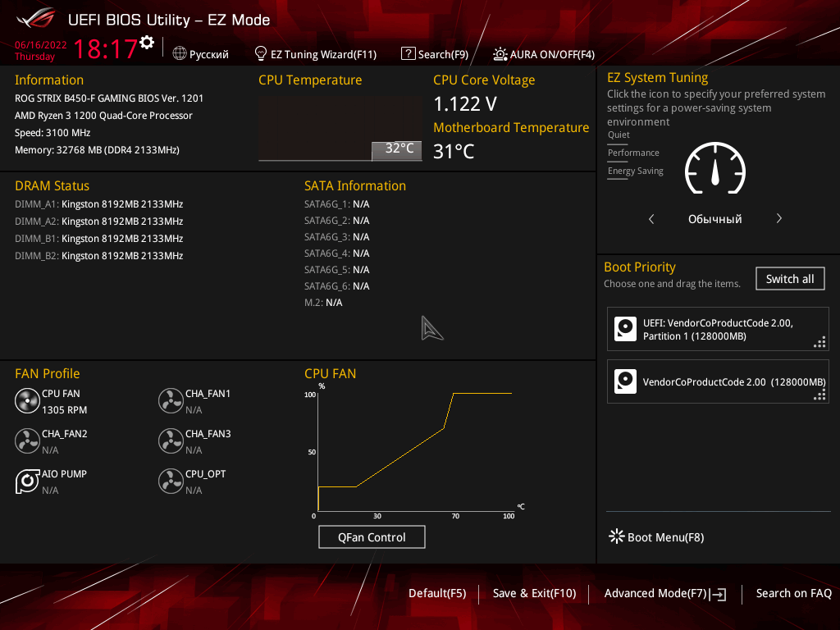
Task: Click the CHA_FAN3 fan icon
Action: click(x=171, y=441)
